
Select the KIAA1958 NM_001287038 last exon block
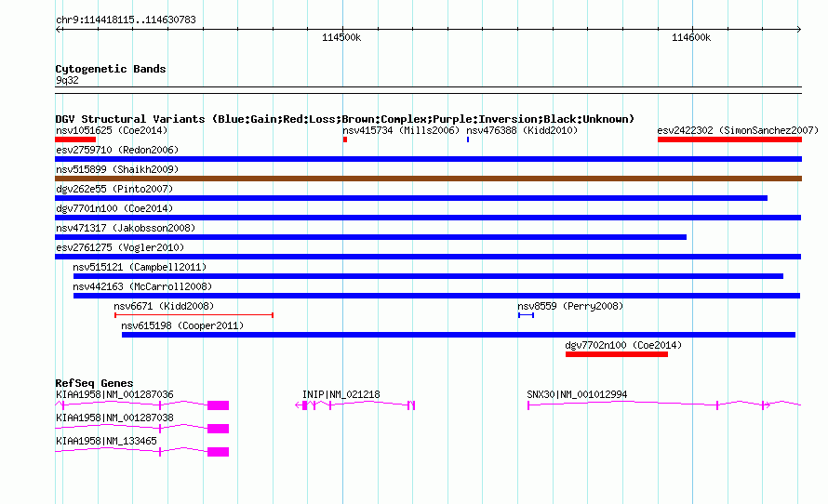click(218, 429)
